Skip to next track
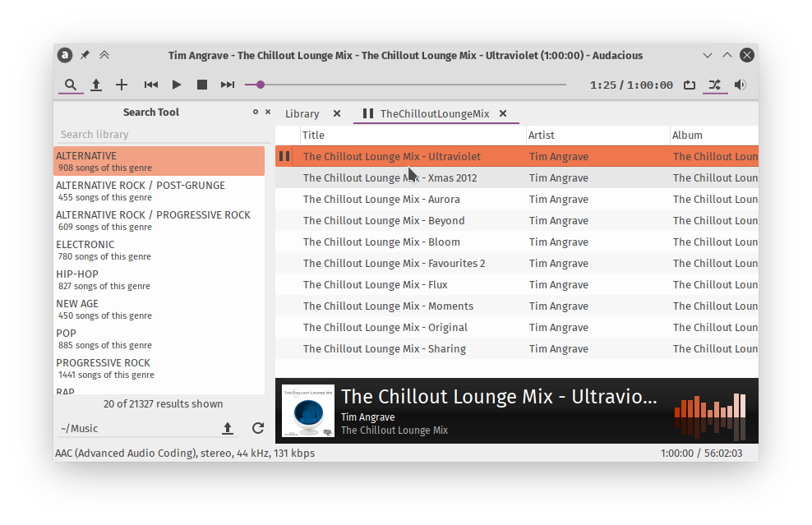812x525 pixels. 228,85
